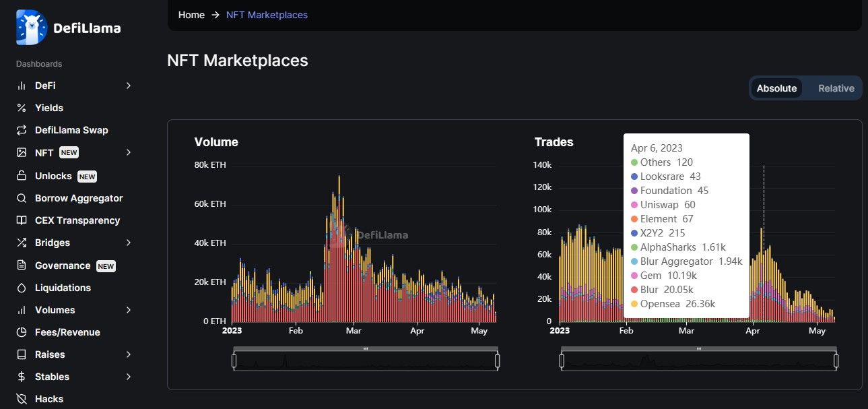
Task: Click the DefiLlama Swap arrows icon
Action: point(22,130)
